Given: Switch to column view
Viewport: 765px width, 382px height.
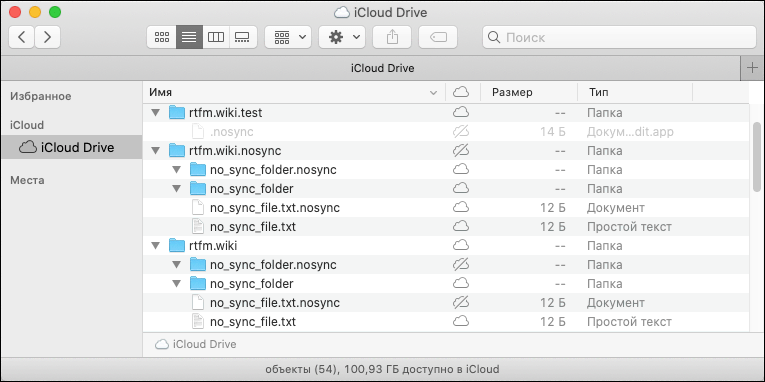Looking at the screenshot, I should click(216, 37).
